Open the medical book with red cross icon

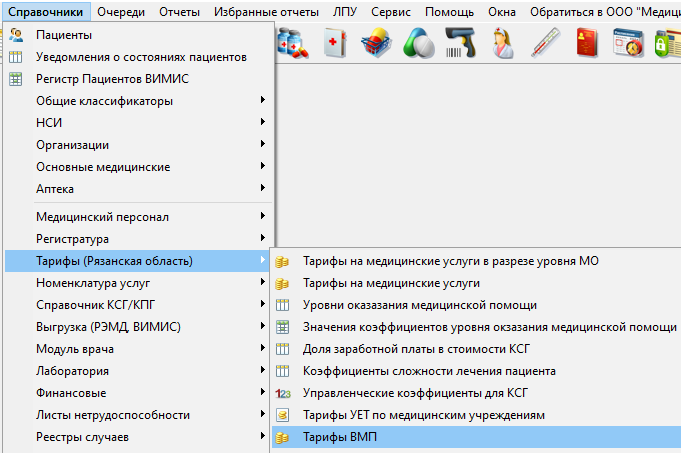[335, 43]
